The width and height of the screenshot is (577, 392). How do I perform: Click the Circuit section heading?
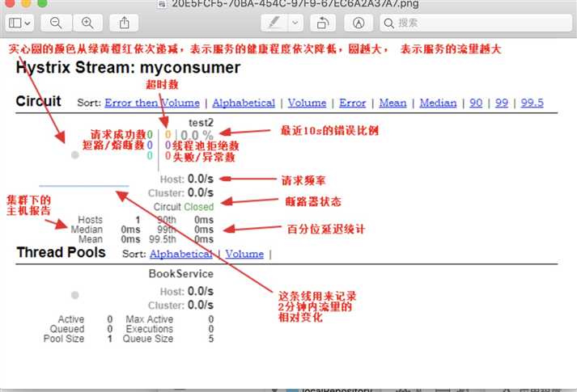click(39, 101)
